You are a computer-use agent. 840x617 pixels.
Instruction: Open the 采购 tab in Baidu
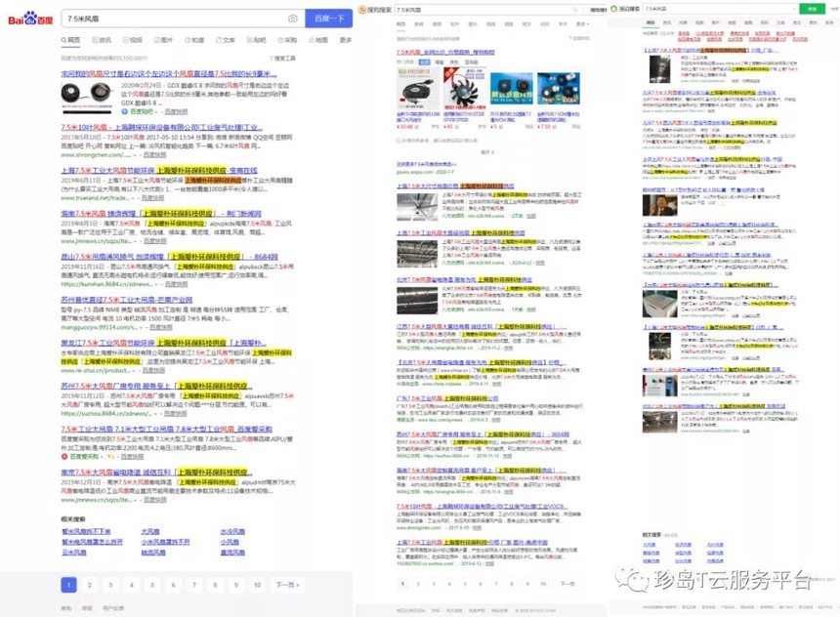287,40
